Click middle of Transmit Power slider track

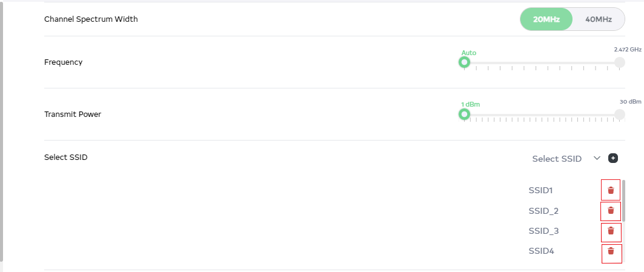542,114
